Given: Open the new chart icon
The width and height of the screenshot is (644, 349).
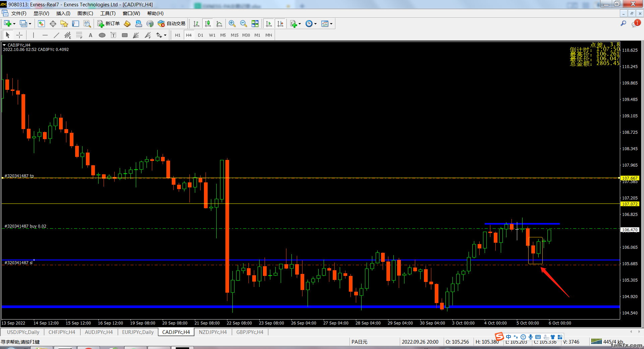Looking at the screenshot, I should point(7,23).
